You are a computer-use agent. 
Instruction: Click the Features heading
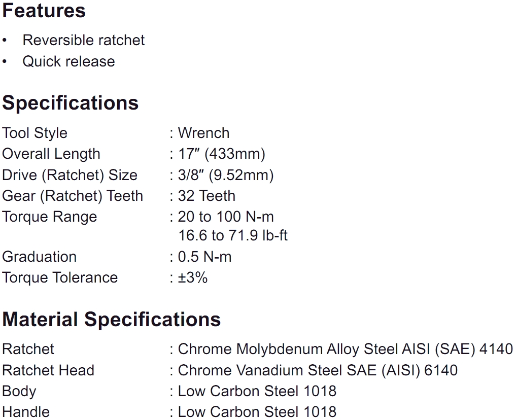click(44, 11)
